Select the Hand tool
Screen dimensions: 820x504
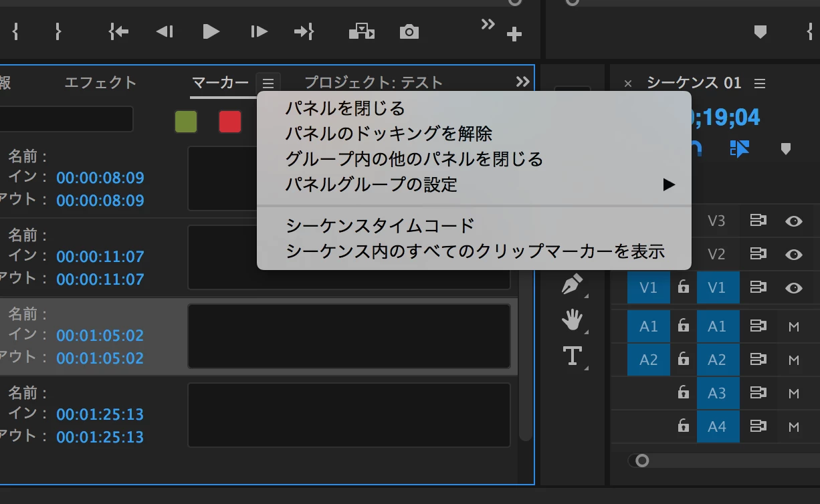572,320
